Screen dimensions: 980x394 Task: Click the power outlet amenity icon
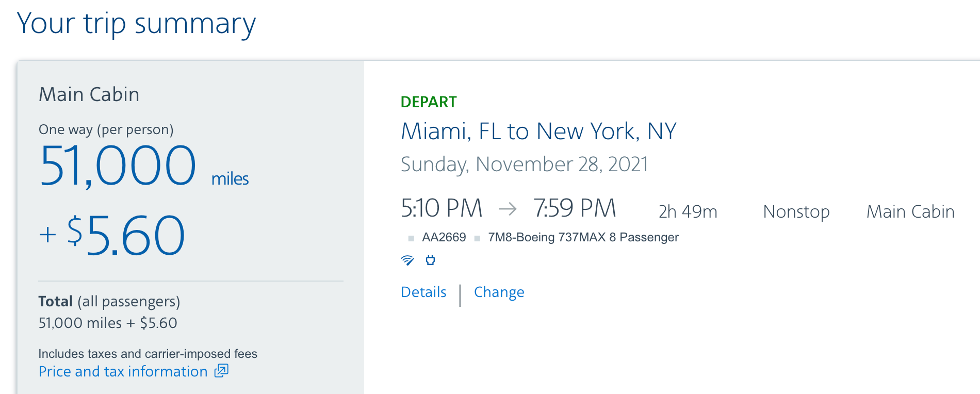430,260
